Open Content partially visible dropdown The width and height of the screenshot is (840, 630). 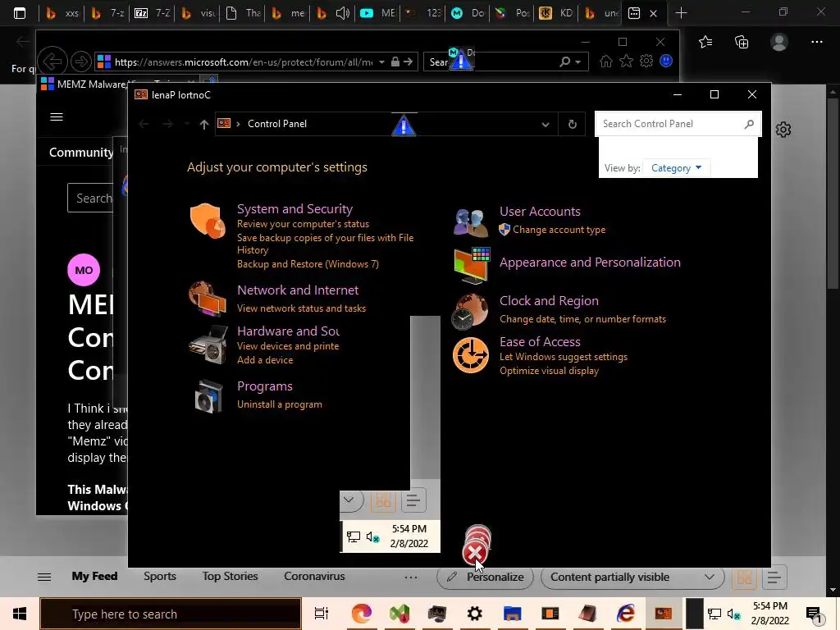coord(632,577)
